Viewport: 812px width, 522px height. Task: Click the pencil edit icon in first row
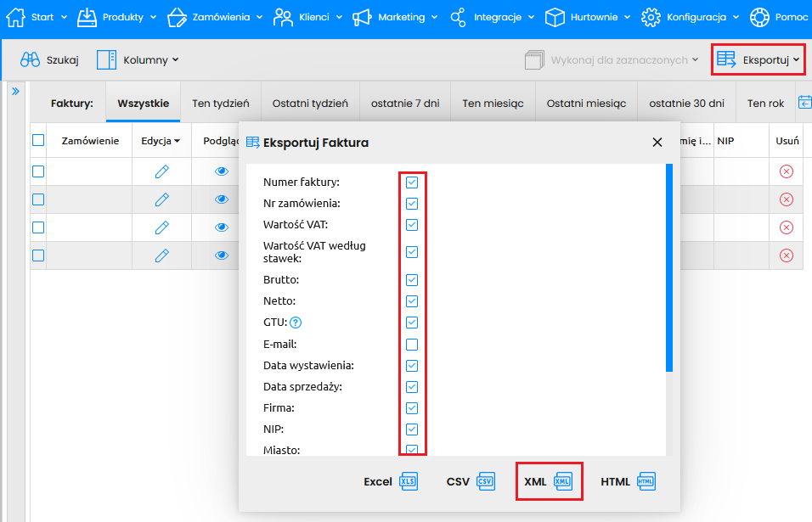(x=161, y=171)
